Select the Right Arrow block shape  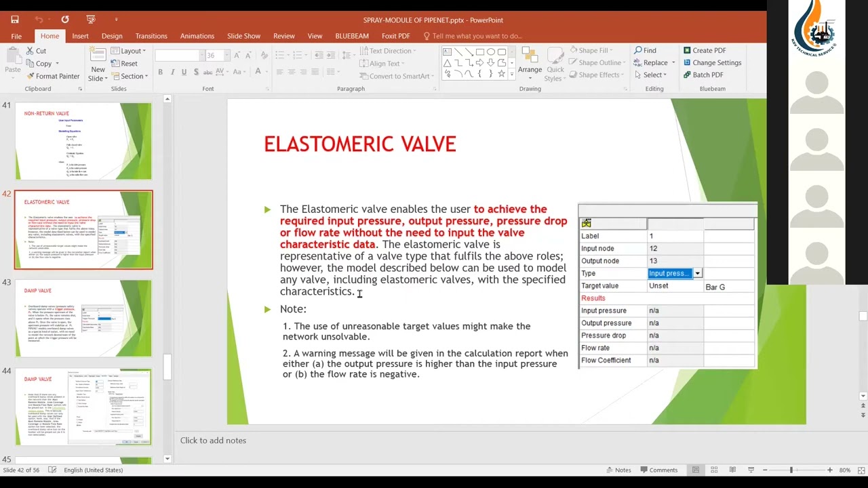point(480,63)
